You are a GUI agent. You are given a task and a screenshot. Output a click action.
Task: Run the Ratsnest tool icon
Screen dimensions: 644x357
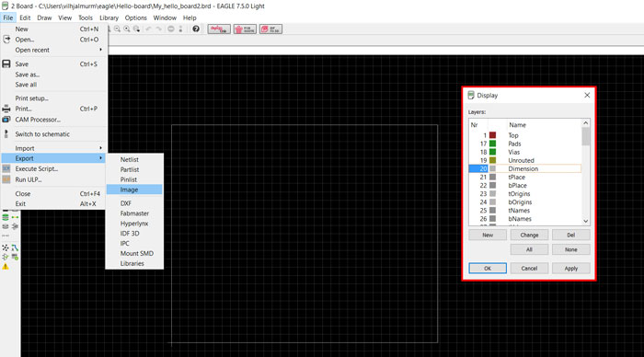pos(6,248)
